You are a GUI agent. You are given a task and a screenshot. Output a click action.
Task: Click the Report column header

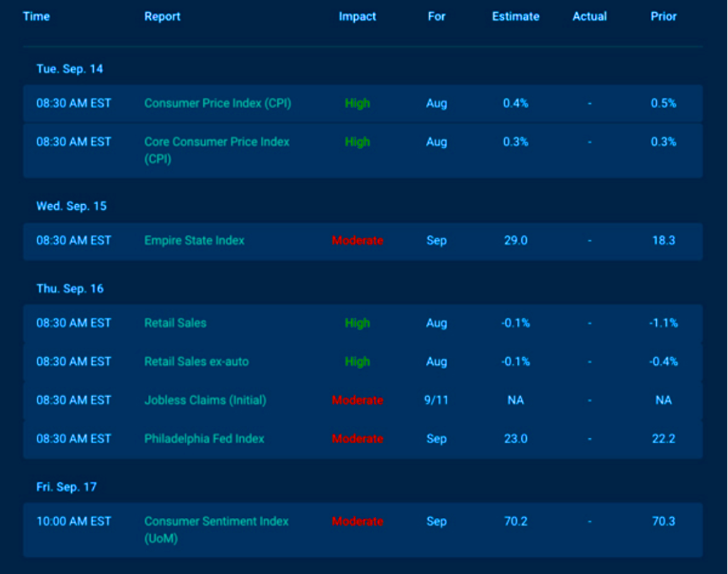pyautogui.click(x=162, y=16)
